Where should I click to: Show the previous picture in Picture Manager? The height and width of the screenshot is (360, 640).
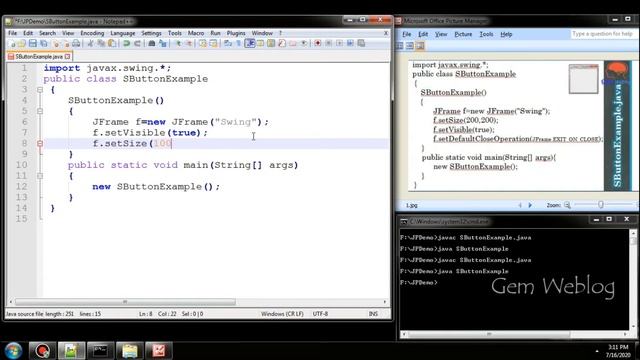(x=520, y=205)
